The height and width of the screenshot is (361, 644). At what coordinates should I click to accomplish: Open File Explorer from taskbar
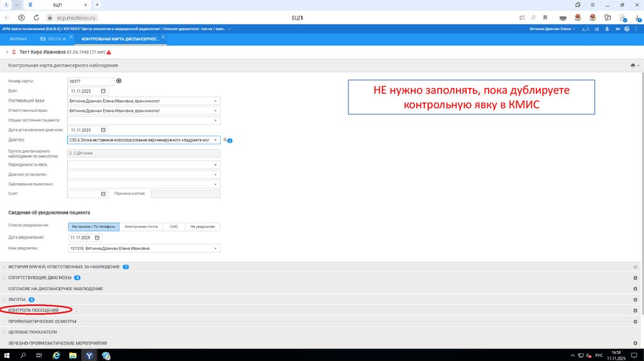pos(73,356)
